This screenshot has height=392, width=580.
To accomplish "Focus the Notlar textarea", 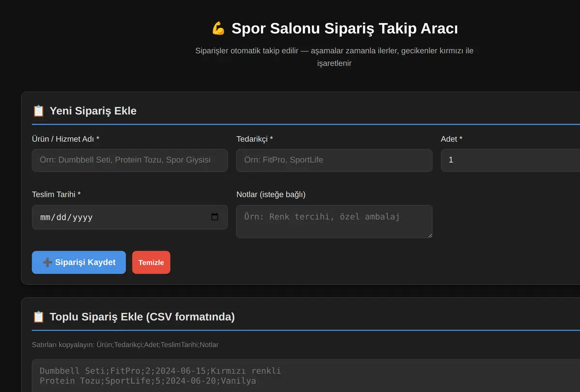I will (x=334, y=221).
